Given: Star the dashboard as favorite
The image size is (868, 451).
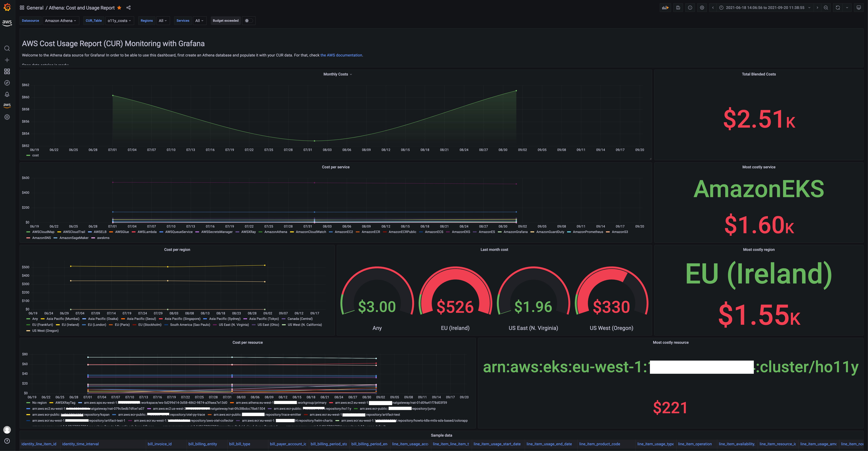Looking at the screenshot, I should (x=119, y=7).
